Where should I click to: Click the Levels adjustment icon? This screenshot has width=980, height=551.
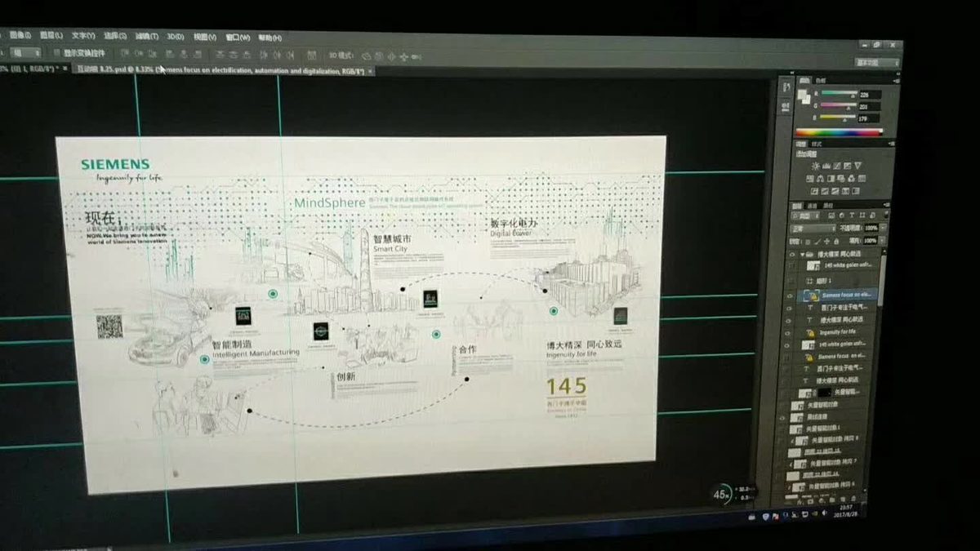[x=826, y=166]
